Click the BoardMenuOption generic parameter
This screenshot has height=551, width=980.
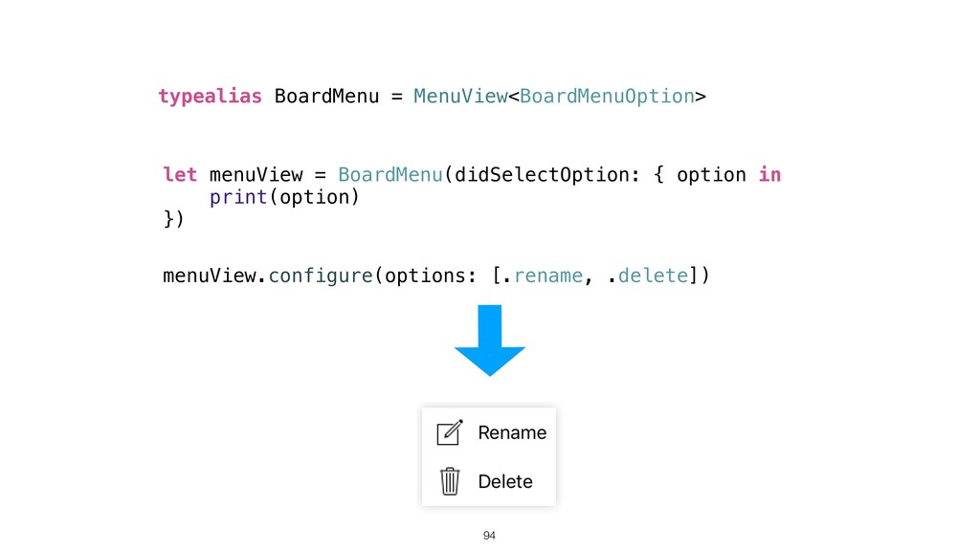click(607, 97)
